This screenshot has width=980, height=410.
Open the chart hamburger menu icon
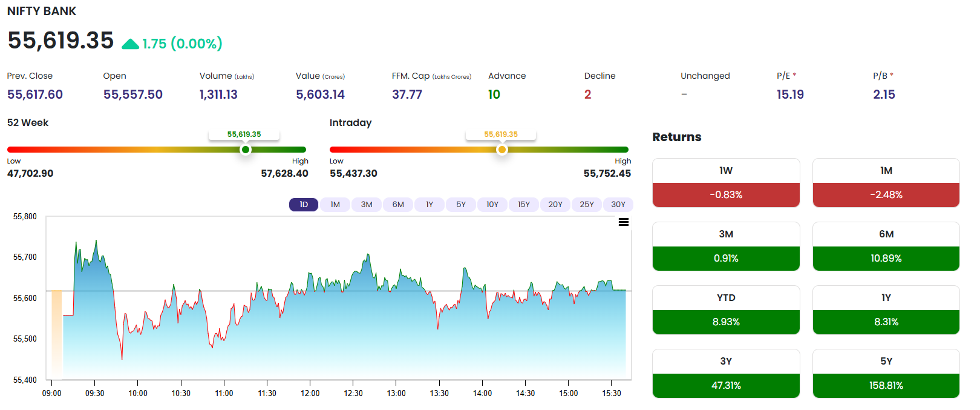pyautogui.click(x=623, y=222)
